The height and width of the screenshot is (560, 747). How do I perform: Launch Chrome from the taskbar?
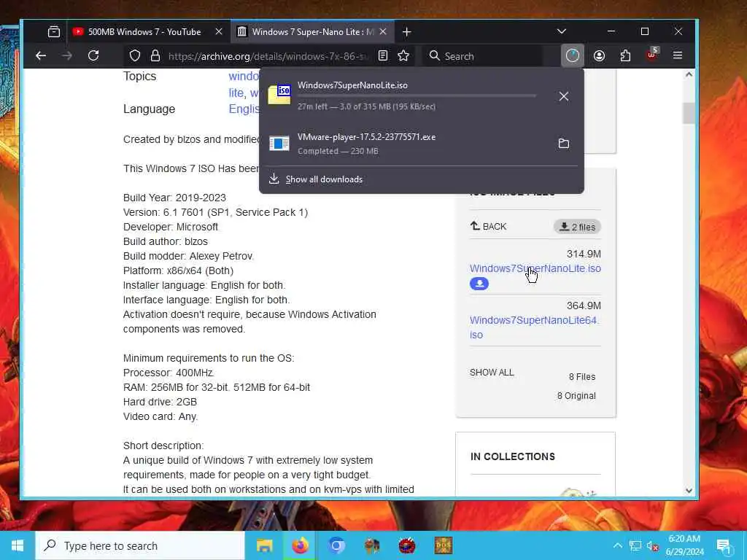point(336,545)
